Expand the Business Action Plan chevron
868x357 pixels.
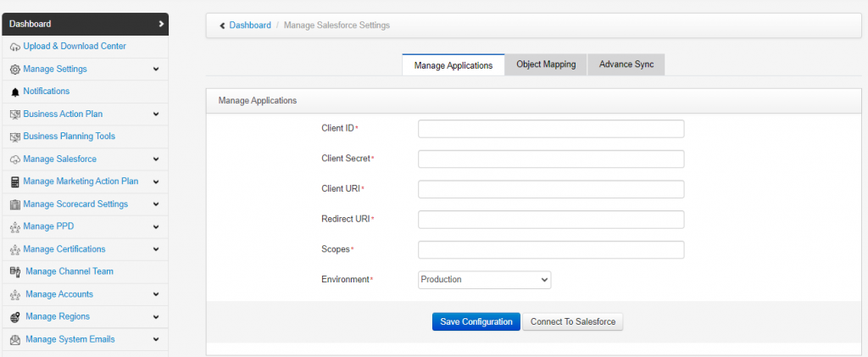point(156,114)
